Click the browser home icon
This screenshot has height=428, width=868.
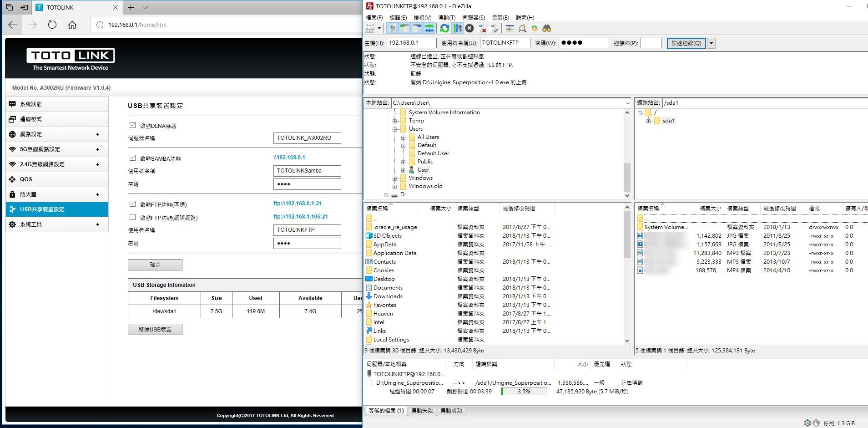click(x=72, y=25)
